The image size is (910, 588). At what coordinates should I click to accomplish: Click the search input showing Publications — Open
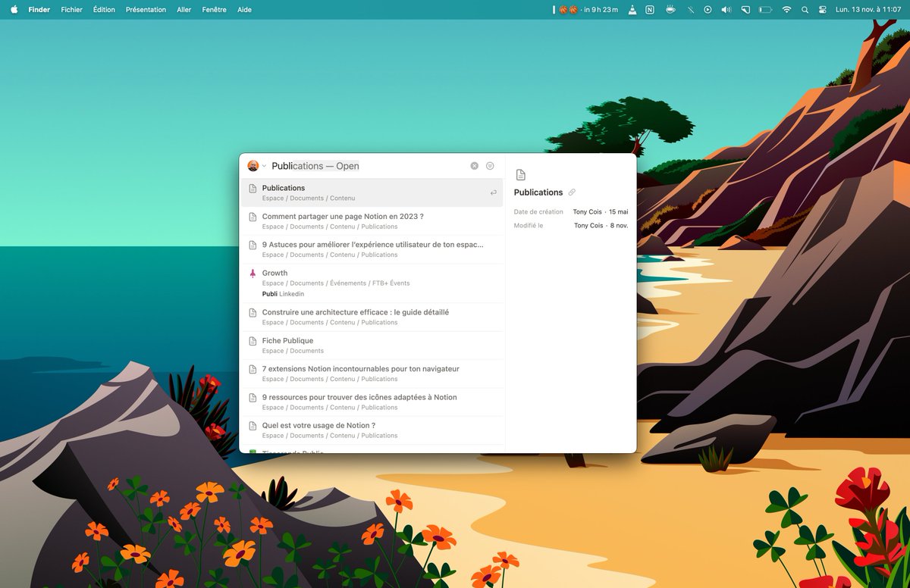tap(368, 166)
